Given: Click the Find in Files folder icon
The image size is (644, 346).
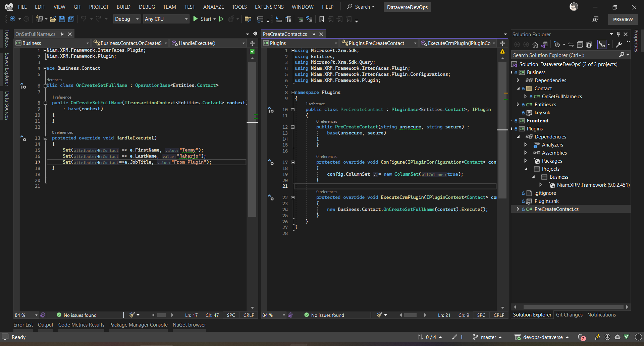Looking at the screenshot, I should coord(248,19).
